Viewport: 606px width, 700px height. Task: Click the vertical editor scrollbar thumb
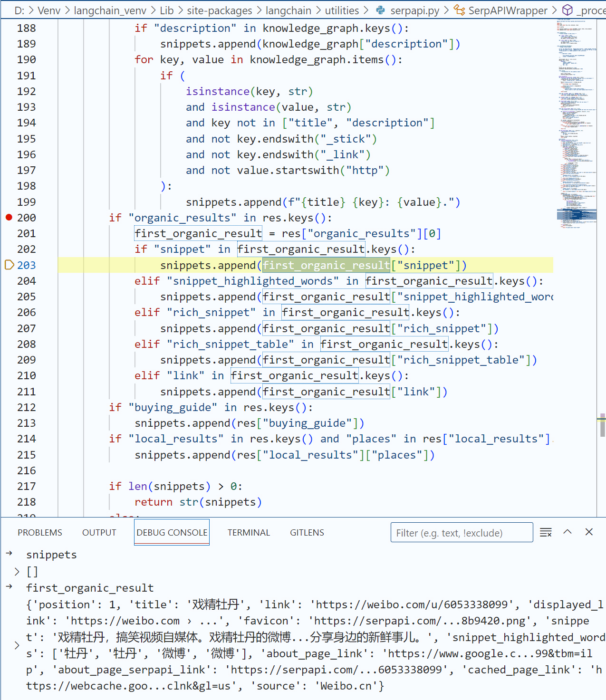click(x=602, y=425)
